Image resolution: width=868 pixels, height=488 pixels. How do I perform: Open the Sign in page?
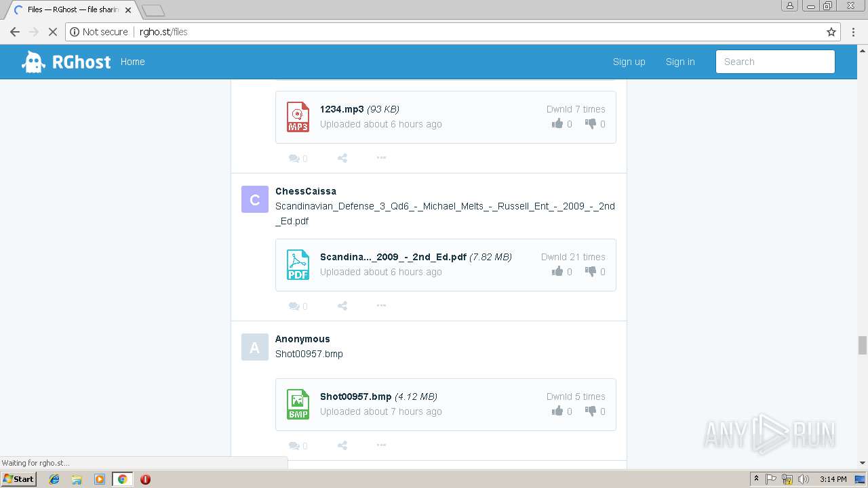click(680, 62)
